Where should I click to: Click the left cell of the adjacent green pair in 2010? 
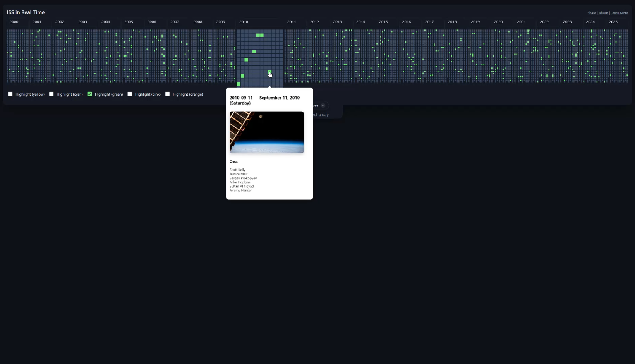(258, 35)
